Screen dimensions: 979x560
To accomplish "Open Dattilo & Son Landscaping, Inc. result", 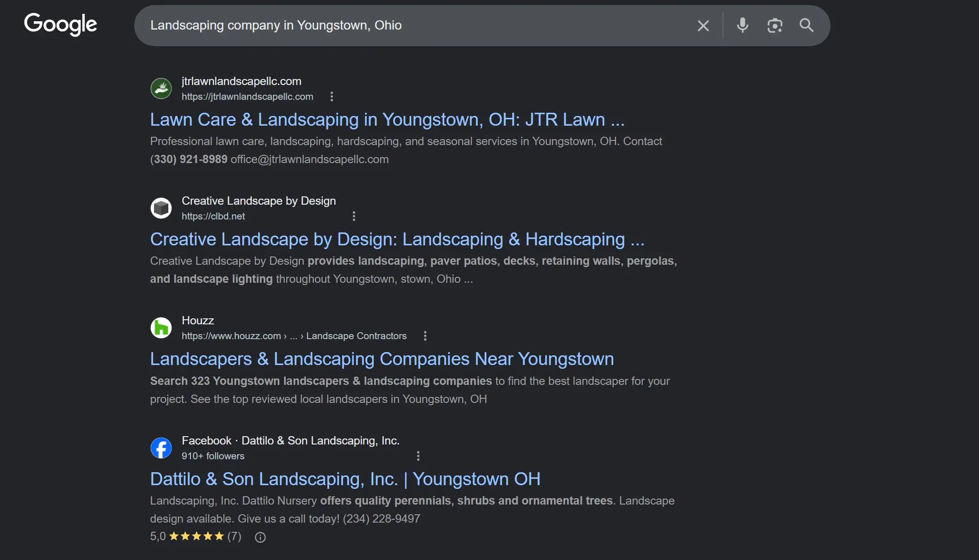I will [x=345, y=479].
